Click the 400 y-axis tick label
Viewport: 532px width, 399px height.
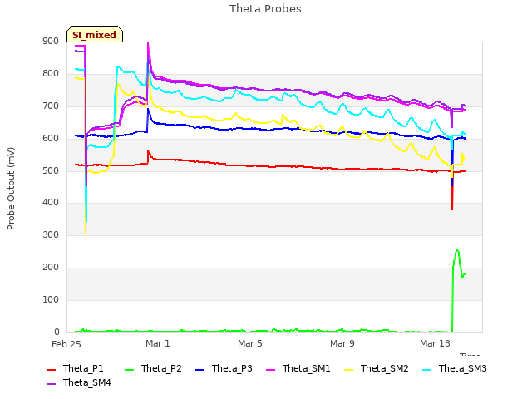51,203
